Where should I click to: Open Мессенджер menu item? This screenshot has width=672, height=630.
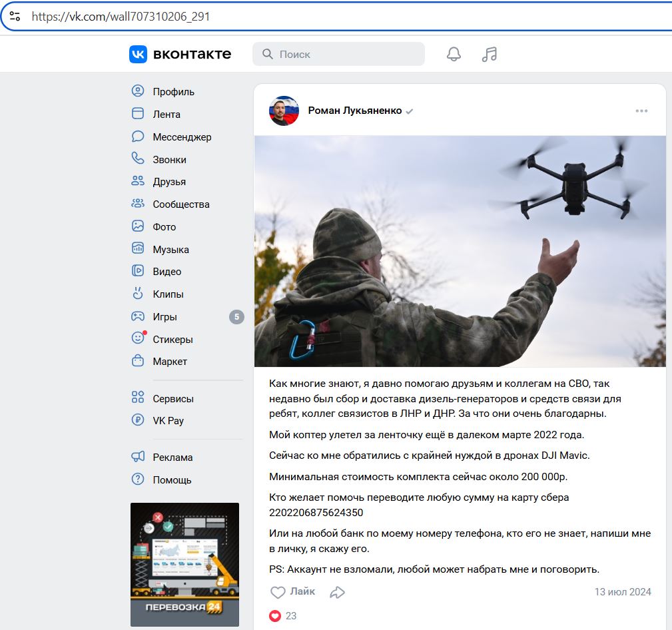pyautogui.click(x=182, y=137)
